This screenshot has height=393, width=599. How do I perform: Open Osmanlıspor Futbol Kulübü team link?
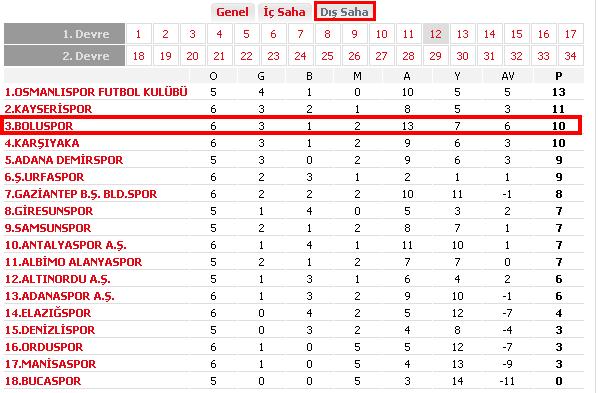click(96, 92)
